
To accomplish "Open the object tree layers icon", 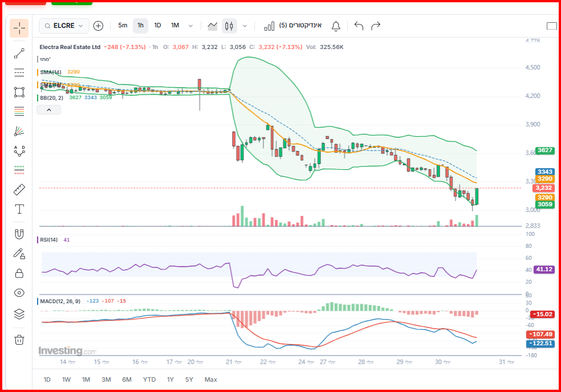I will tap(19, 314).
